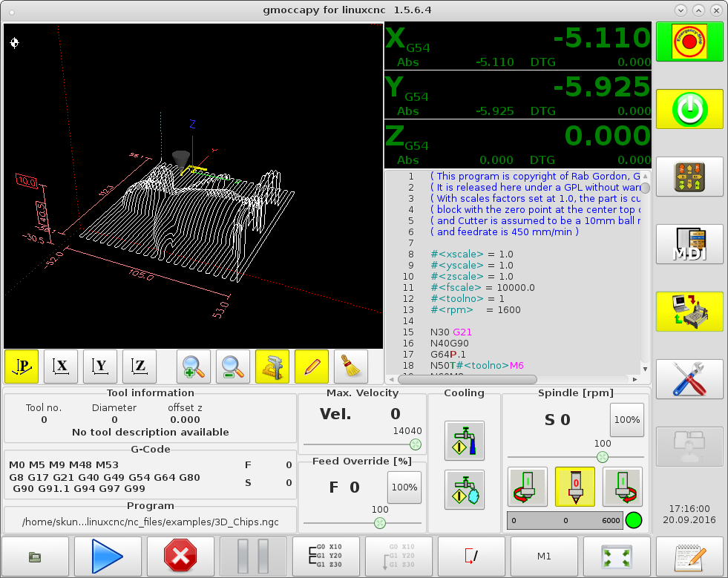
Task: Run the program with play button
Action: point(108,556)
